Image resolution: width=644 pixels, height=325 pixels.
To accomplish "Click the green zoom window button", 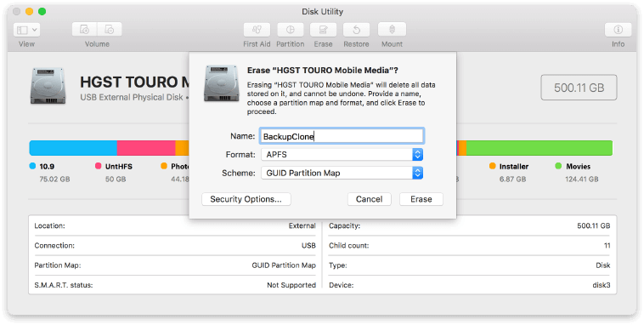I will pos(42,12).
